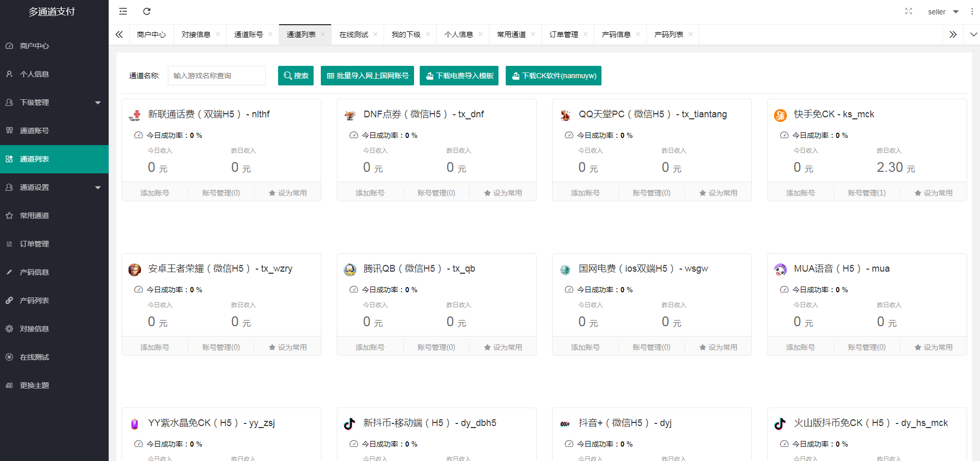Click 下载电费导入模板 button
The width and height of the screenshot is (980, 461).
click(459, 76)
